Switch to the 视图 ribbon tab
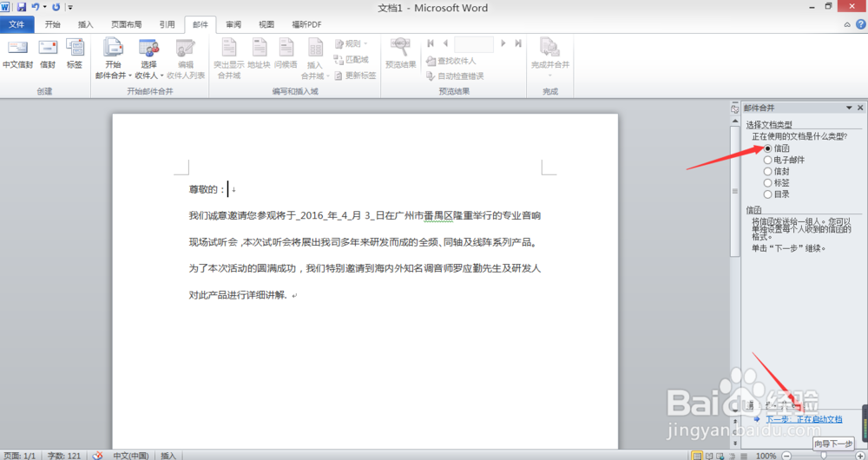 pos(266,24)
